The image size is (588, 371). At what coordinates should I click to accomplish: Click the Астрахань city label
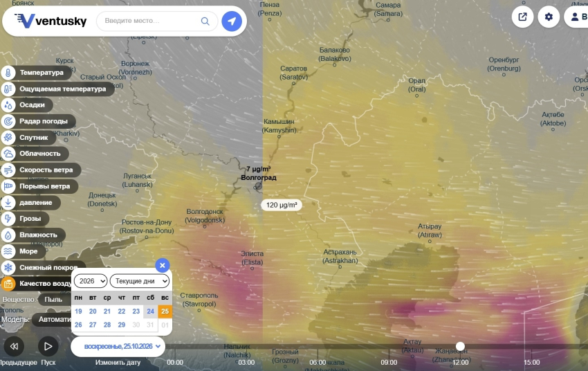point(340,256)
